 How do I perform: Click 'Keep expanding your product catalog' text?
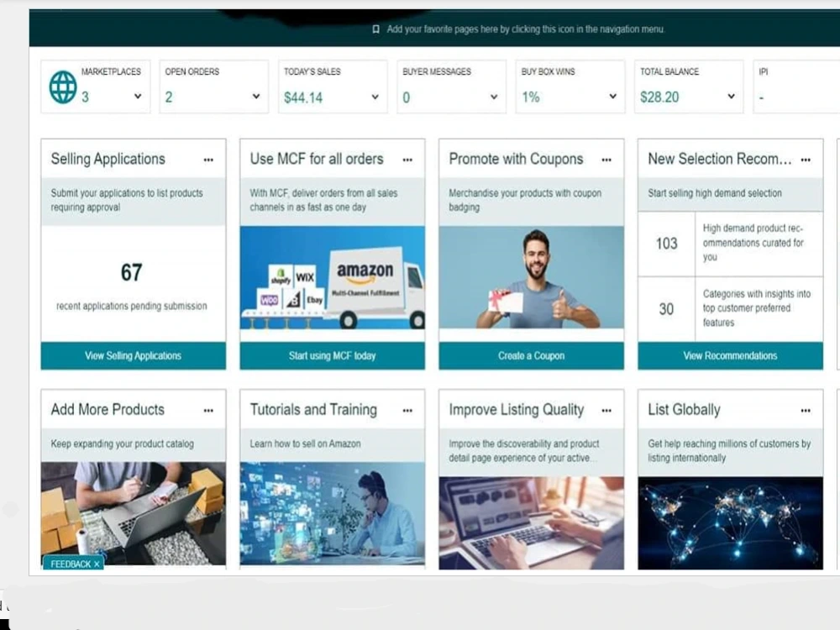point(122,444)
